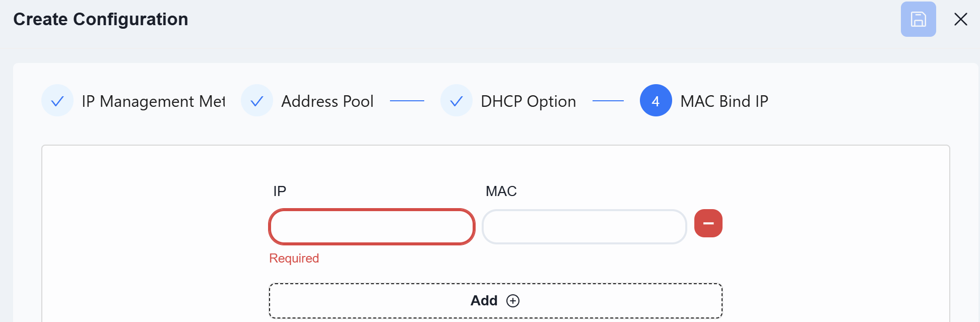Click the MAC field label
Screen dimensions: 980x322
[x=501, y=191]
